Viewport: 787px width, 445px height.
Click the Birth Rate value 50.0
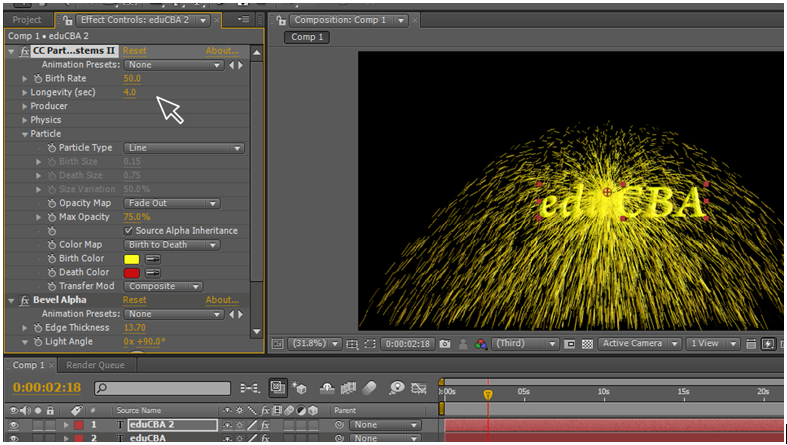[132, 79]
